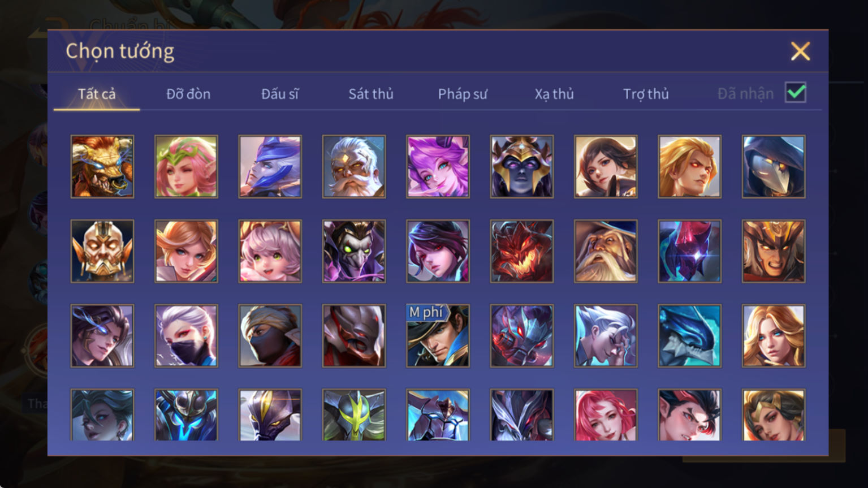
Task: Select the 'Tất cả' tab
Action: click(x=97, y=94)
